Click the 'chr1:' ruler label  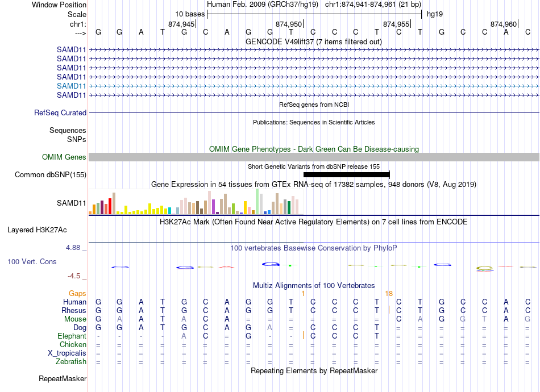[x=78, y=24]
